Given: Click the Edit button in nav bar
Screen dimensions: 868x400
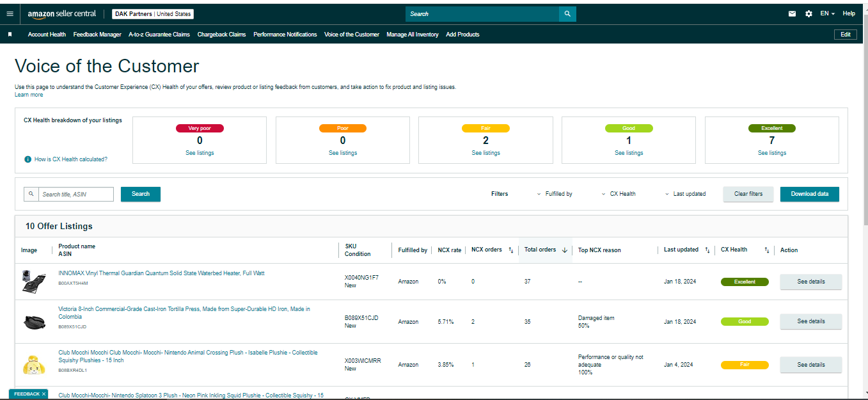Looking at the screenshot, I should (845, 35).
